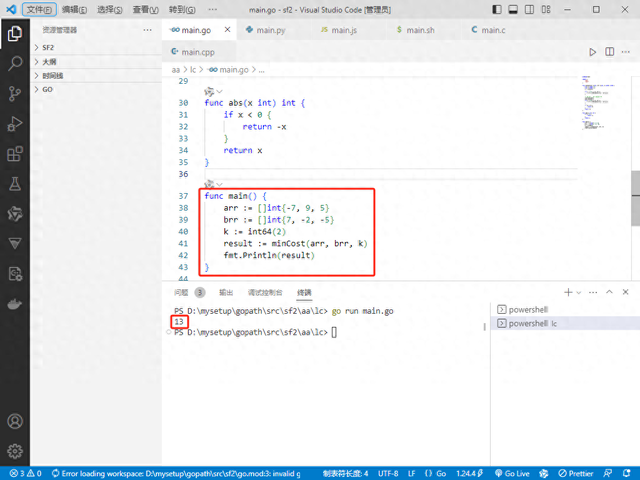Show more menu bar items ellipsis
Screen dimensions: 640x480
213,9
